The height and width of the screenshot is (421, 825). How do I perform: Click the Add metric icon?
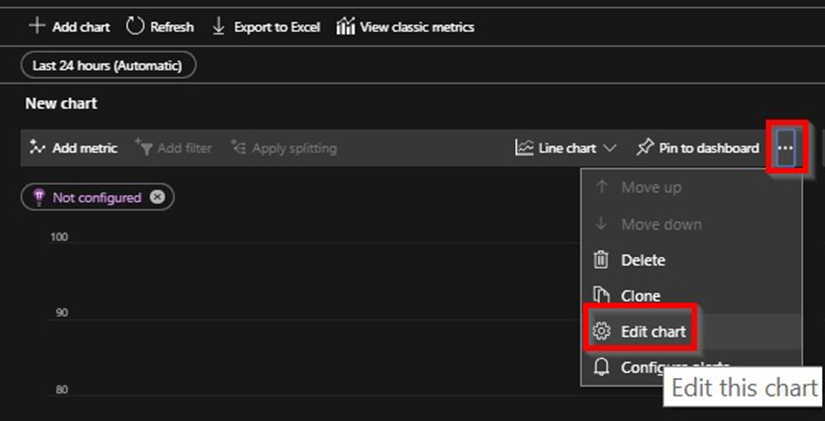pyautogui.click(x=38, y=148)
